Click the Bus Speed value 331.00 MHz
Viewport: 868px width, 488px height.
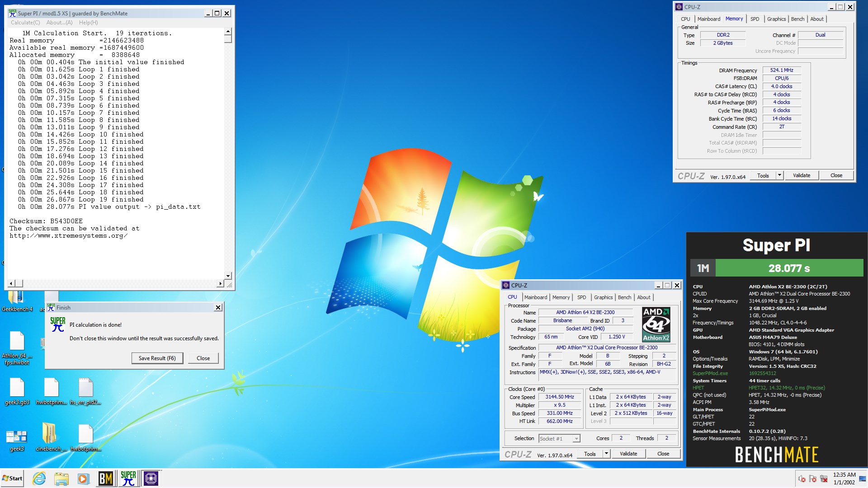click(x=560, y=413)
